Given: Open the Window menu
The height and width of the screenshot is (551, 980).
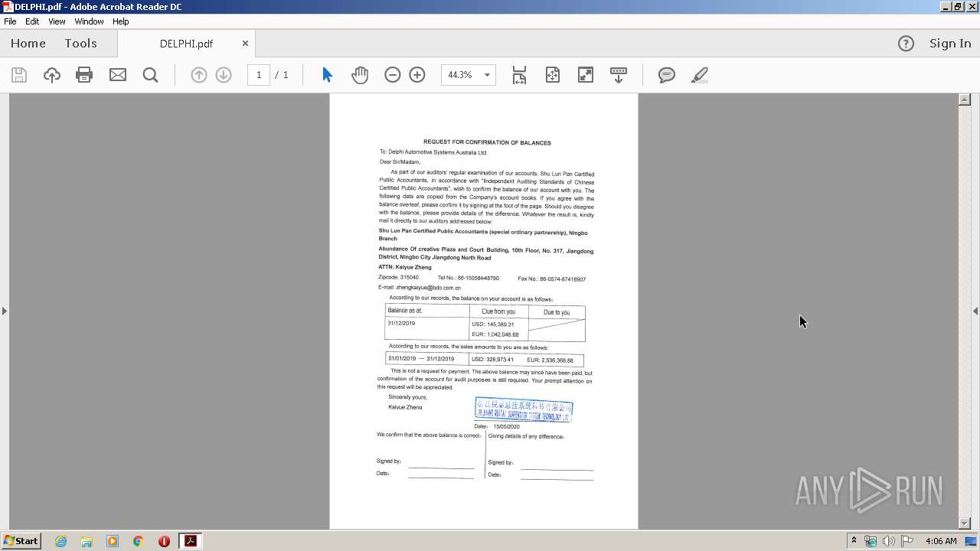Looking at the screenshot, I should (x=89, y=21).
